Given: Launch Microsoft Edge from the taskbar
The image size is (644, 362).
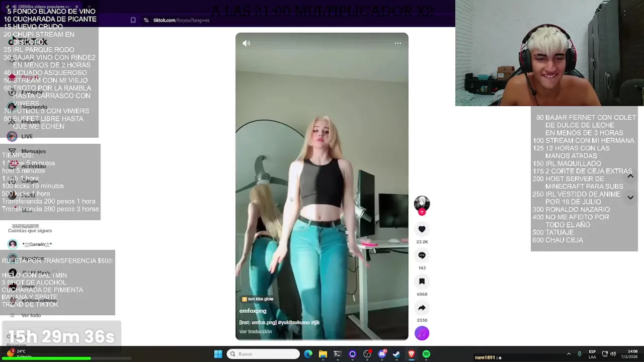Looking at the screenshot, I should point(308,354).
